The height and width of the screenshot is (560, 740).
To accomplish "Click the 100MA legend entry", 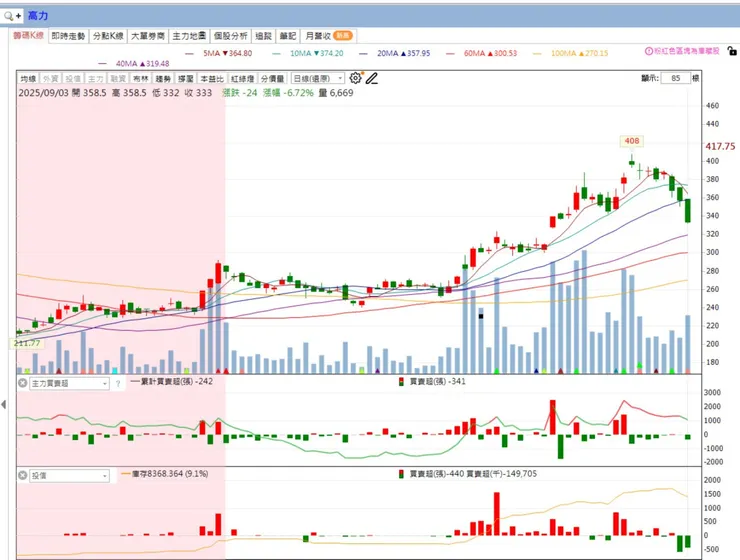I will (571, 53).
